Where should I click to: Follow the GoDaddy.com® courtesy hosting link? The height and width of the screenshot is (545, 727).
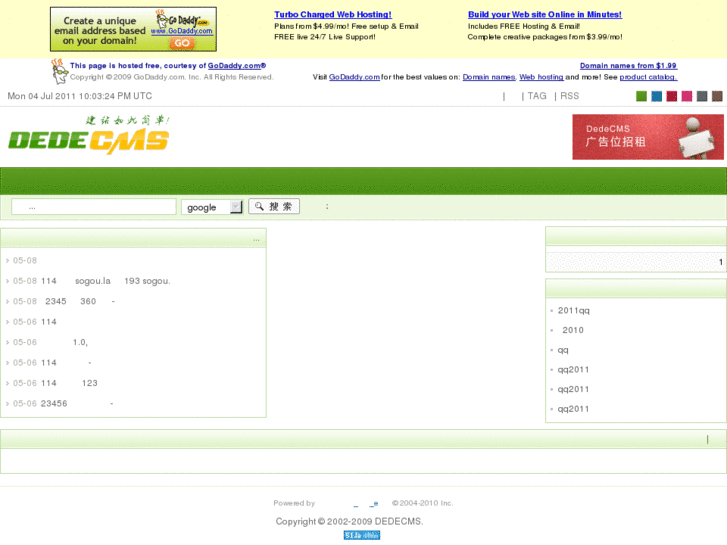pos(236,66)
